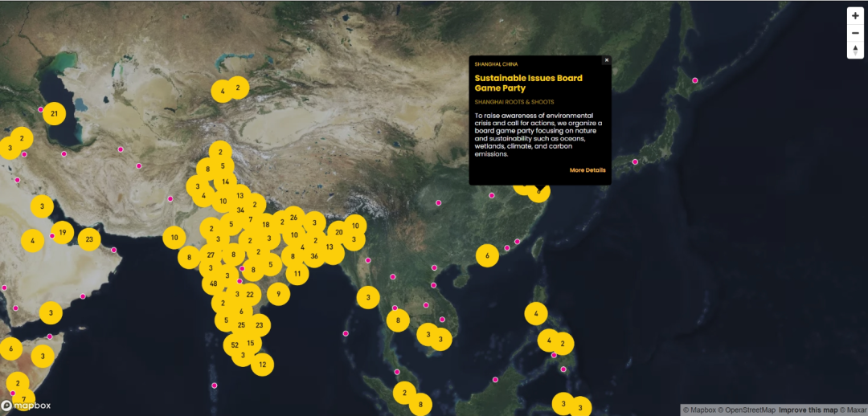Open the pink event dot on Honshu, Japan
Image resolution: width=868 pixels, height=416 pixels.
[x=635, y=162]
